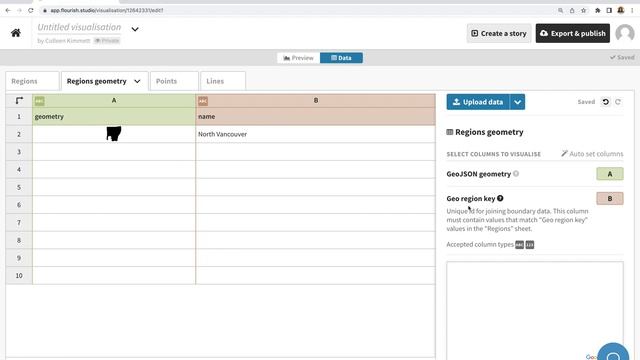Viewport: 640px width, 360px height.
Task: Open the browser side panel icon
Action: pyautogui.click(x=609, y=10)
